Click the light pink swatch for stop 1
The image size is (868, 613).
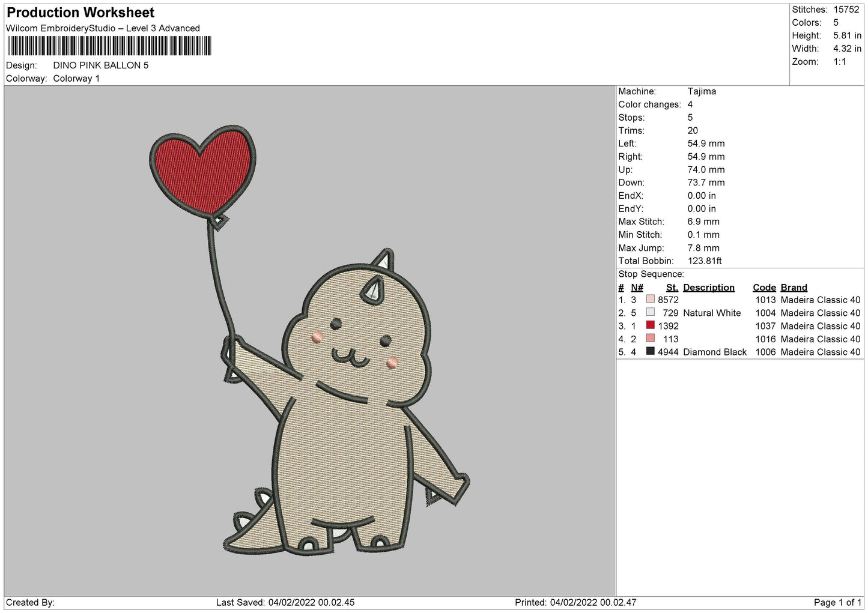(650, 299)
